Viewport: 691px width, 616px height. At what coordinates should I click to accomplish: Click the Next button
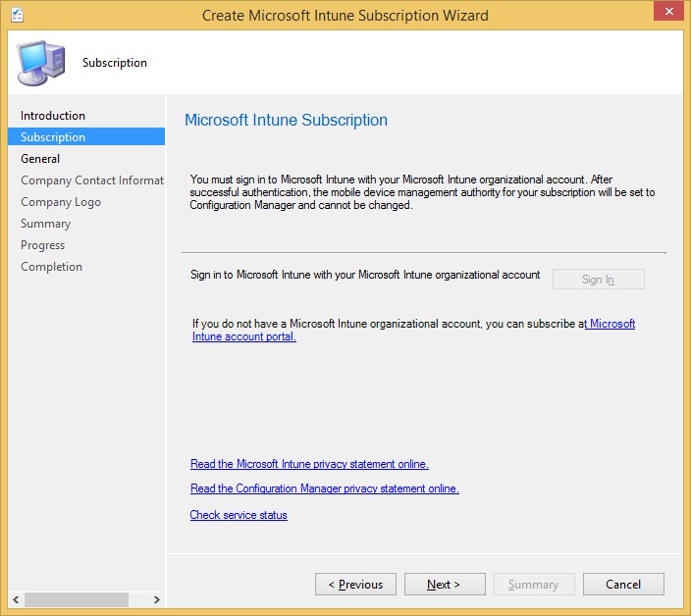click(x=445, y=585)
